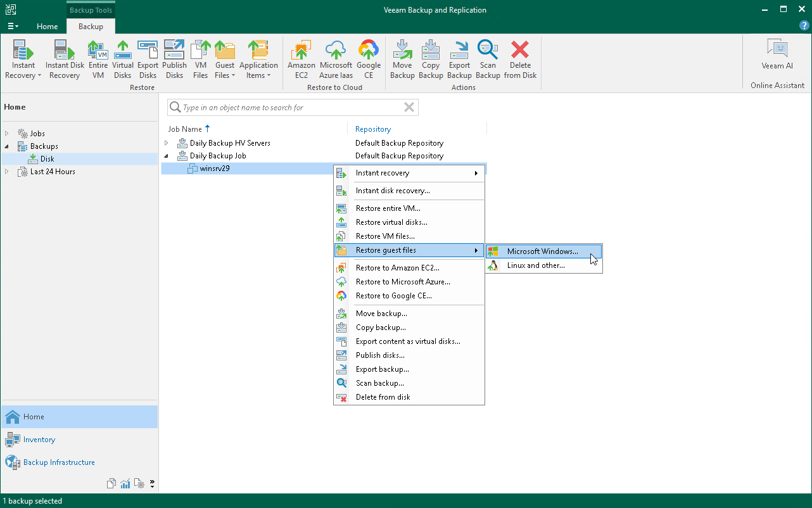Image resolution: width=812 pixels, height=508 pixels.
Task: Choose Move backup menu entry
Action: click(409, 314)
